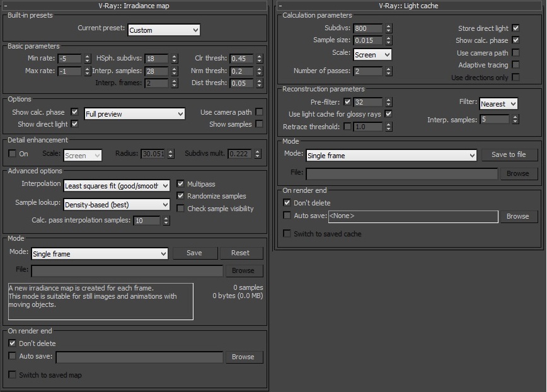Toggle Show calc. phase in Irradiance map
547x392 pixels.
(74, 112)
